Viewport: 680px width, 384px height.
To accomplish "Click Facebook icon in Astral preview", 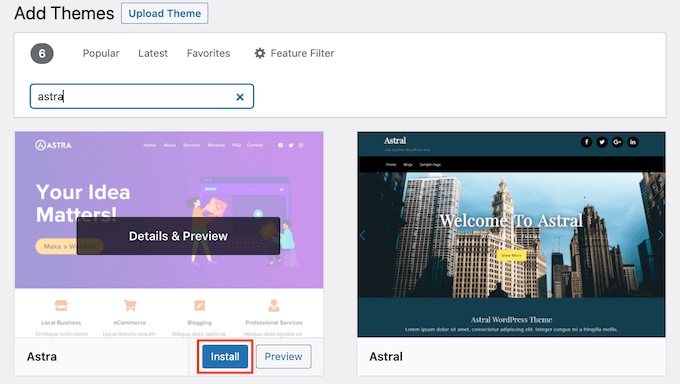I will click(586, 142).
